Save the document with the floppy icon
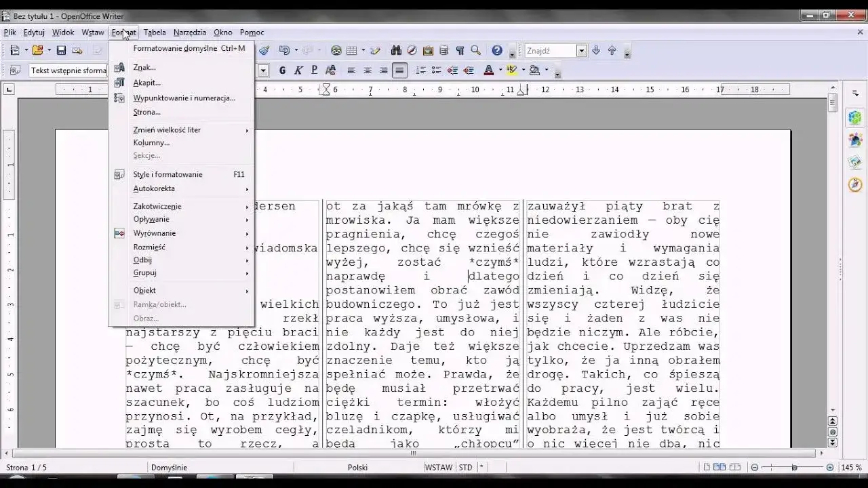This screenshot has height=488, width=868. (61, 50)
